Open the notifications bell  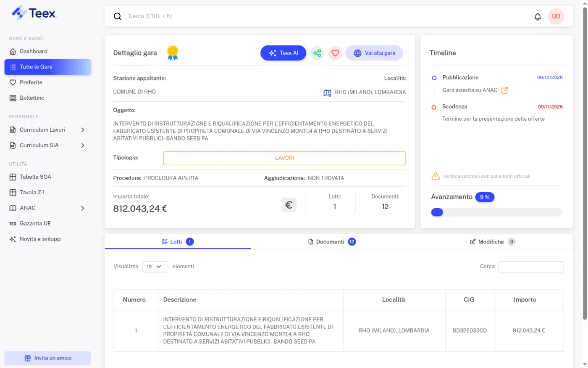[x=538, y=16]
